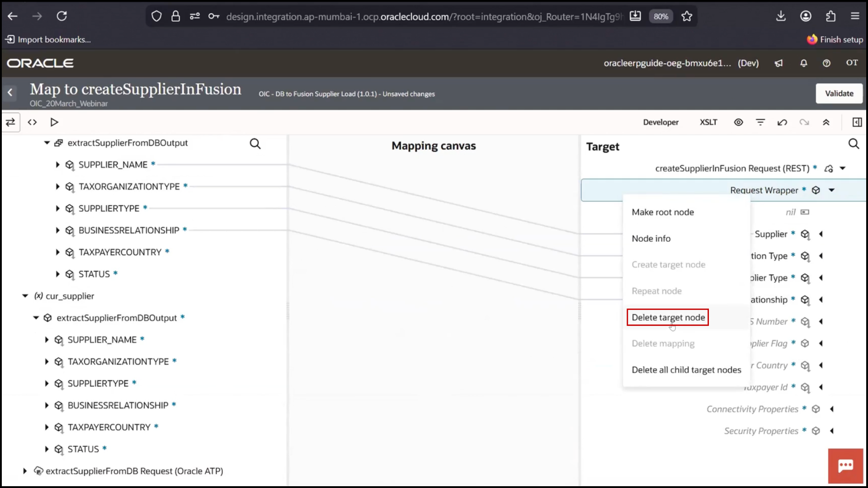Toggle the XSLT view option

point(708,122)
